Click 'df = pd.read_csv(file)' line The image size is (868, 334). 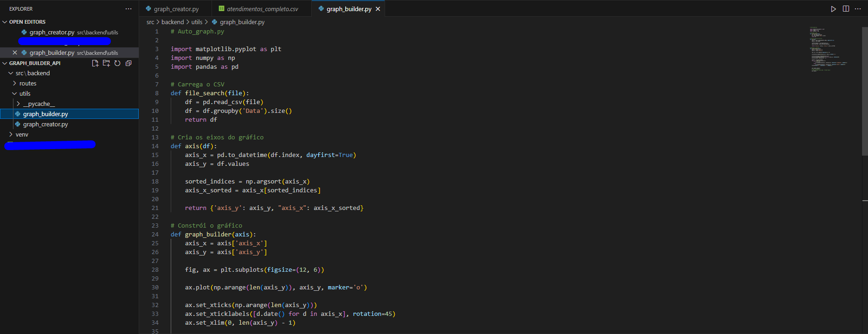click(x=224, y=102)
